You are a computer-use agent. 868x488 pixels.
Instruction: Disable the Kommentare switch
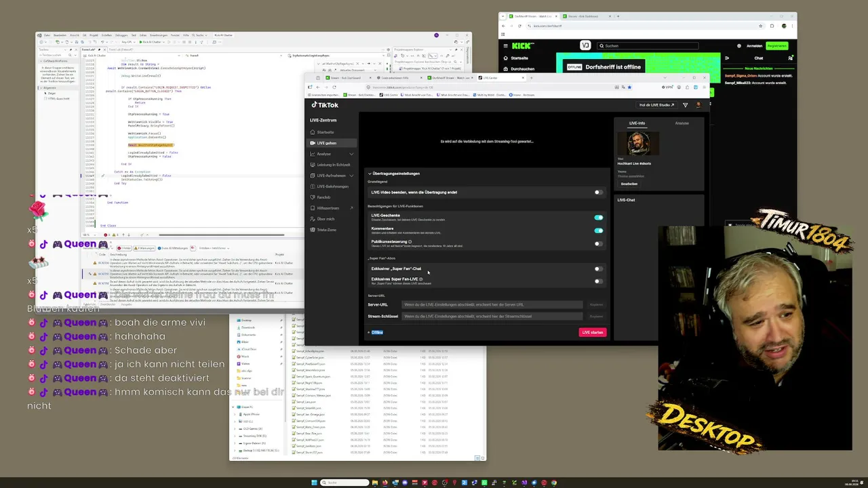tap(598, 230)
